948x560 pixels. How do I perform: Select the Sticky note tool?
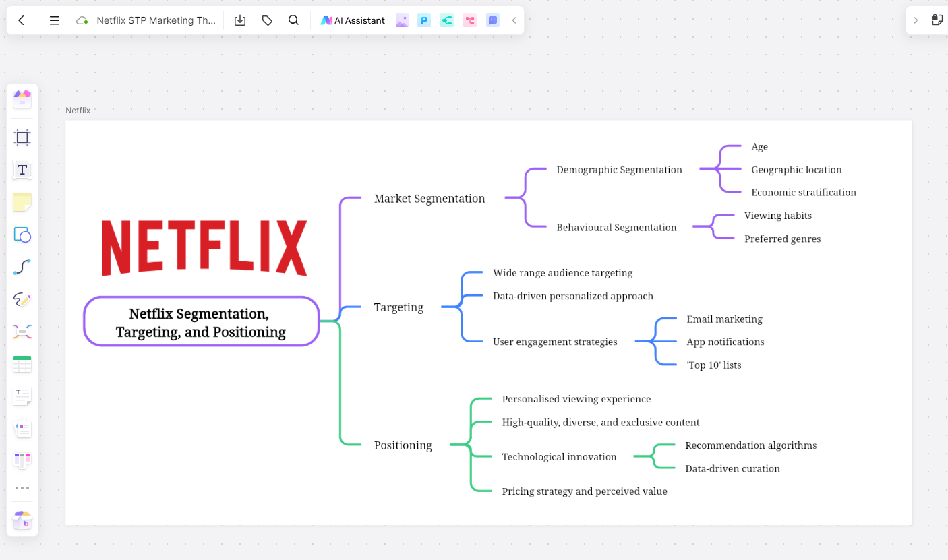(x=22, y=202)
